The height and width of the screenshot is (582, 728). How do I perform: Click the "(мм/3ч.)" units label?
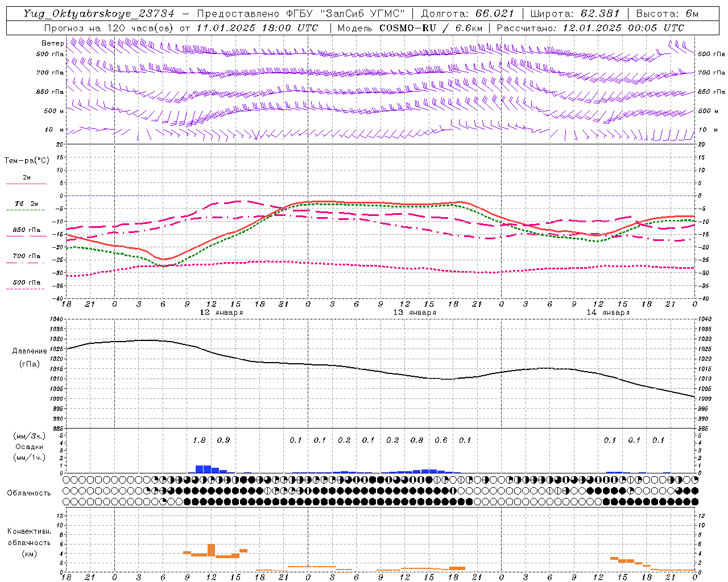pos(30,436)
